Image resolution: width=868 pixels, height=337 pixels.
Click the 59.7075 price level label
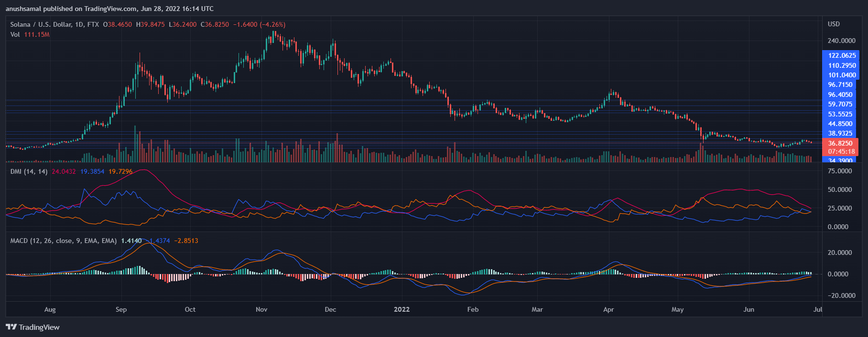(840, 104)
